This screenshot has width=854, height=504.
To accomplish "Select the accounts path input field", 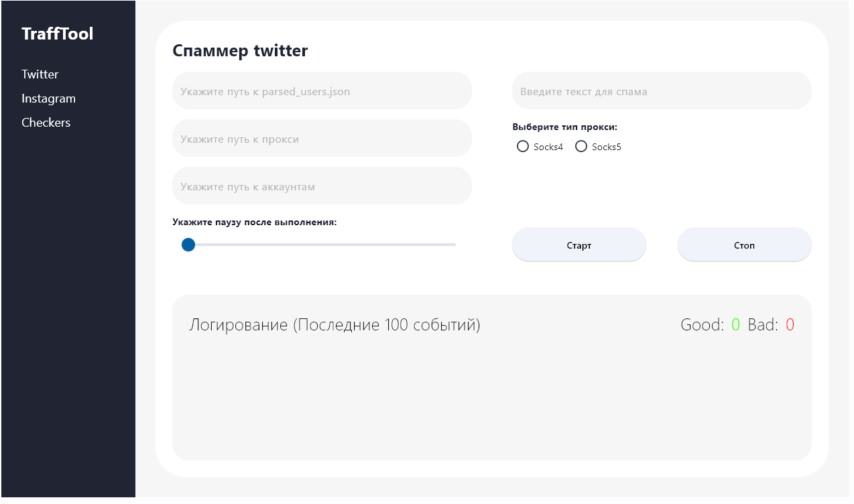I will [322, 186].
